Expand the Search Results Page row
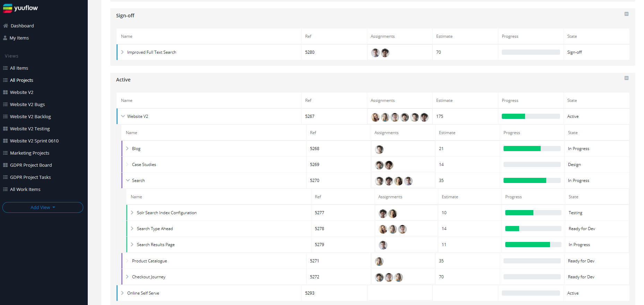 point(132,244)
